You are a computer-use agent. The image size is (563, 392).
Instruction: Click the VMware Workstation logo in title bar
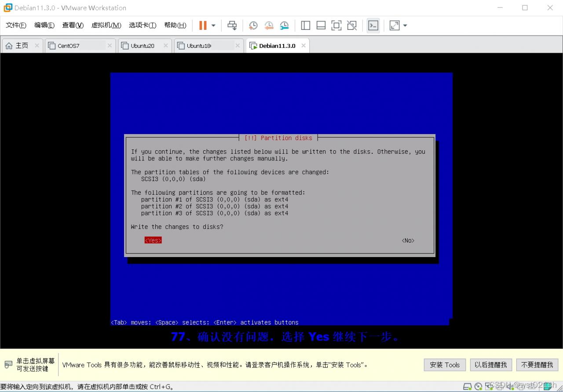pyautogui.click(x=8, y=7)
